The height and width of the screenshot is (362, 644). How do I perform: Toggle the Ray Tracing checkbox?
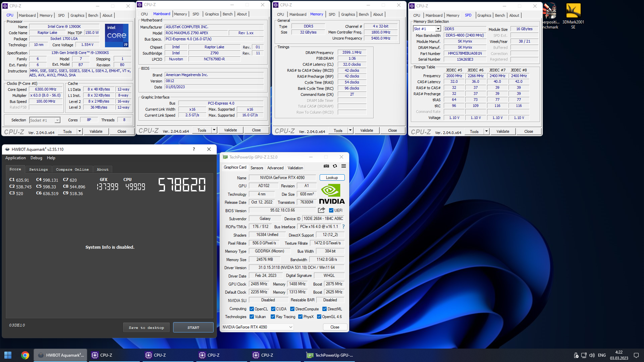pyautogui.click(x=273, y=317)
